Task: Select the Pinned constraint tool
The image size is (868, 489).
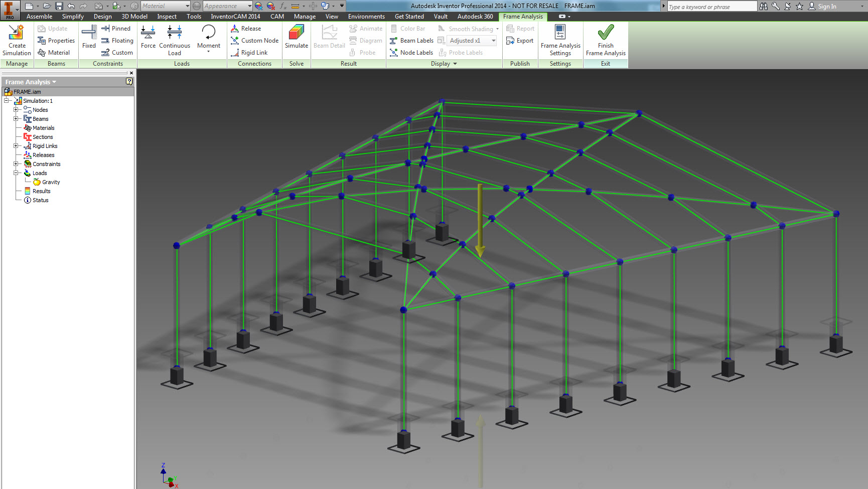Action: 116,29
